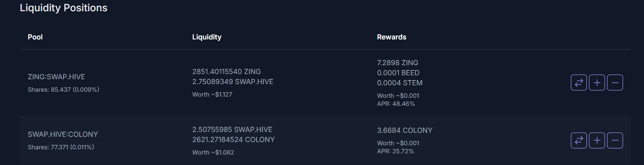
Task: Click the 3.6684 COLONY reward
Action: pyautogui.click(x=405, y=130)
